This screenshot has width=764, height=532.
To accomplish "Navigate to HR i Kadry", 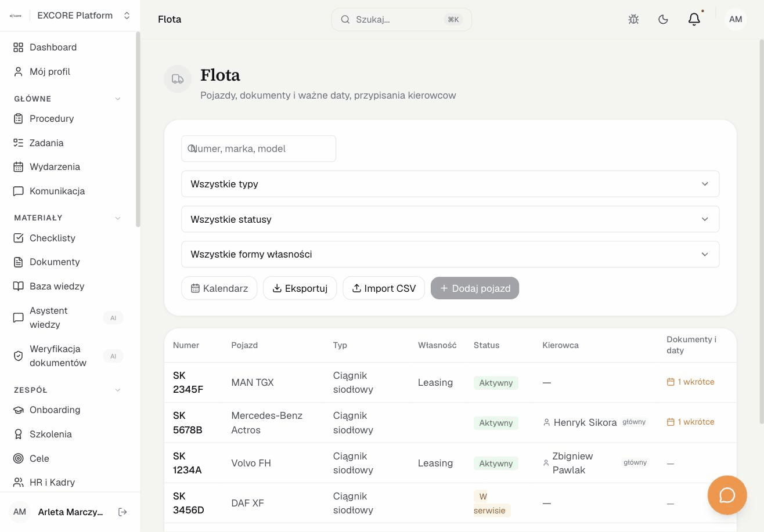I will tap(69, 482).
